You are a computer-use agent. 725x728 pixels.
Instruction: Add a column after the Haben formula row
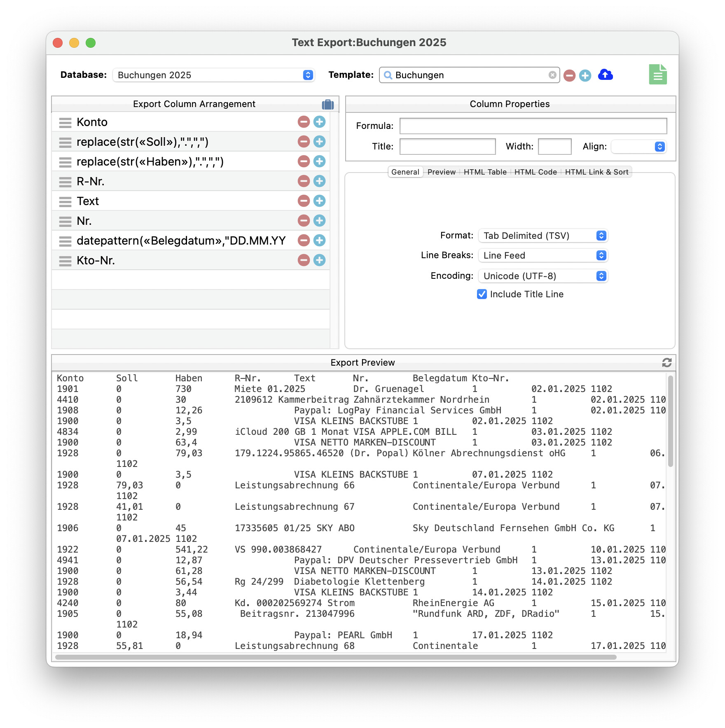coord(319,161)
